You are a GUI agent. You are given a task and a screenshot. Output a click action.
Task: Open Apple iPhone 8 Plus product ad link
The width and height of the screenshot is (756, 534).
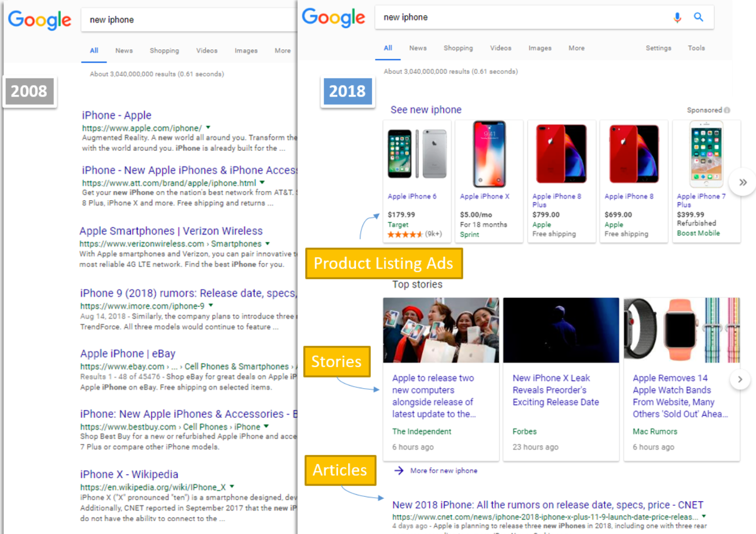pyautogui.click(x=557, y=201)
